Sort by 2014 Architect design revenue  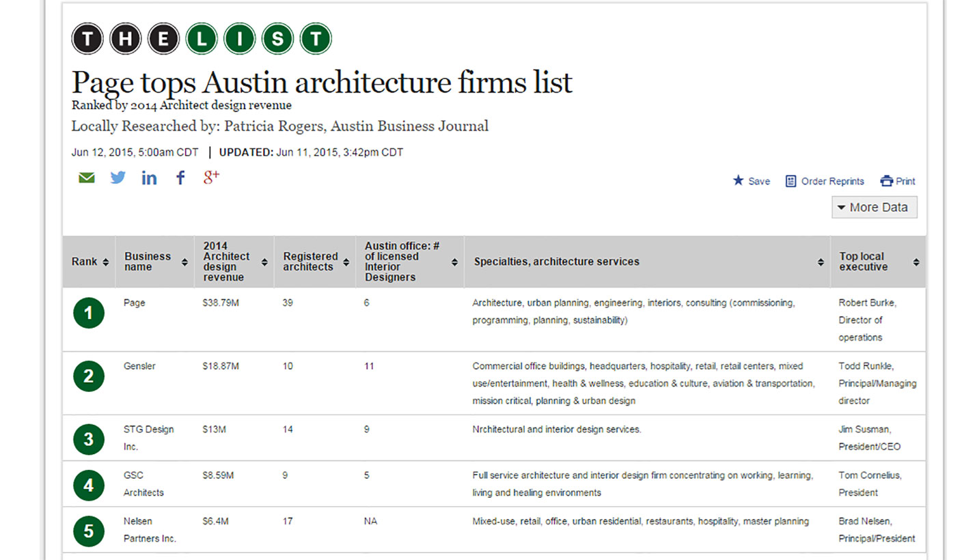coord(264,262)
